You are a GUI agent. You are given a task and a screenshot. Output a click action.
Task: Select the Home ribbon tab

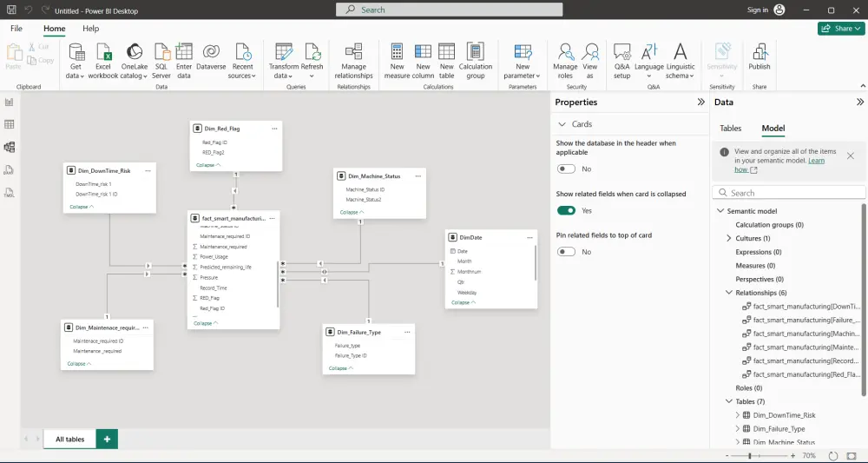54,29
